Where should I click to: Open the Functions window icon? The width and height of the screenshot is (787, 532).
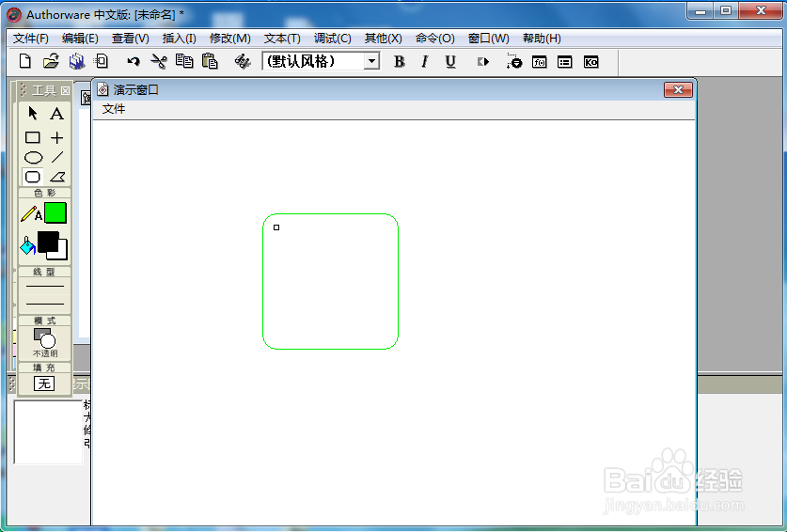tap(540, 62)
